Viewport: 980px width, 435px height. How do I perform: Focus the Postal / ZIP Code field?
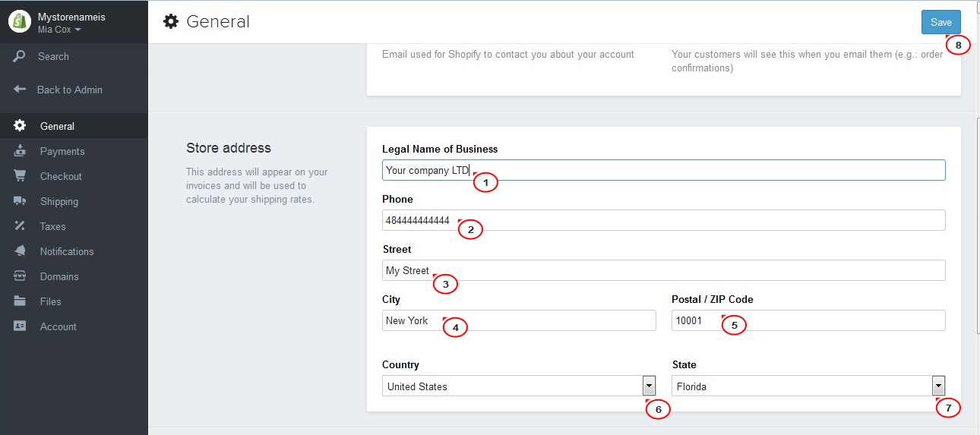point(808,320)
